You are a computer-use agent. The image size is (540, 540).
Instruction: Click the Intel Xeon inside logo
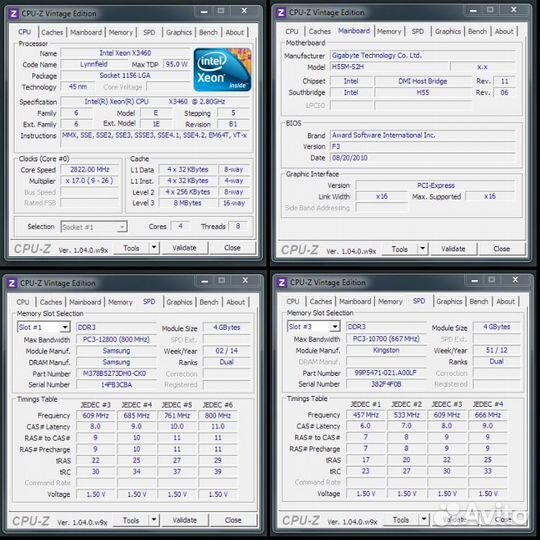pos(222,70)
